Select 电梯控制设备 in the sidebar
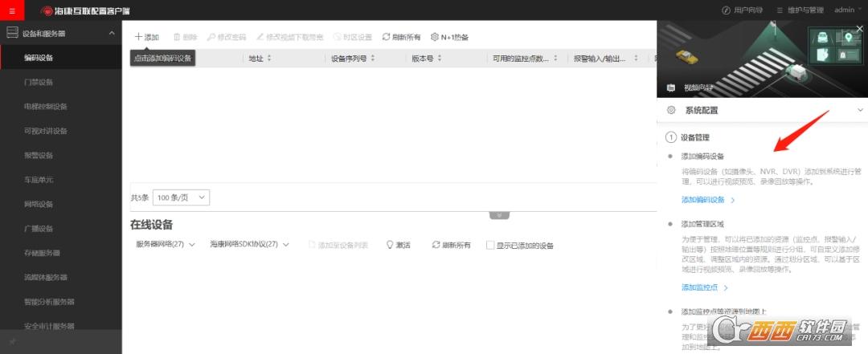This screenshot has height=354, width=868. [61, 106]
